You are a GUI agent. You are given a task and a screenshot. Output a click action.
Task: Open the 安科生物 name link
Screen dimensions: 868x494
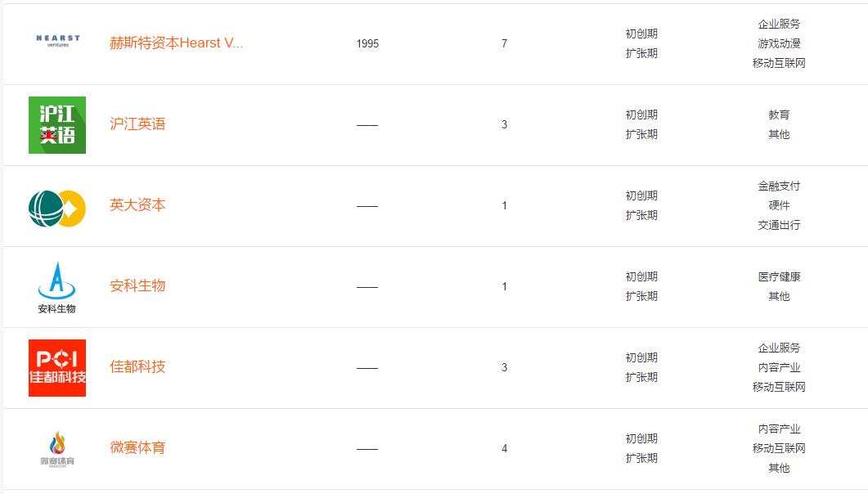coord(137,285)
